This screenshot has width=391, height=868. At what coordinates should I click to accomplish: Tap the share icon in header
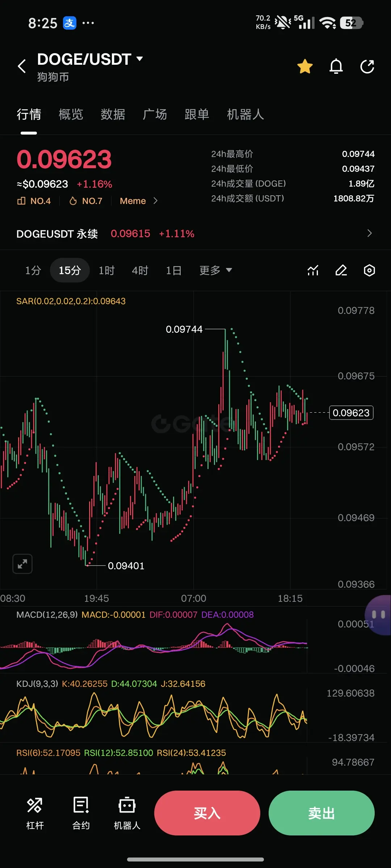(x=367, y=67)
